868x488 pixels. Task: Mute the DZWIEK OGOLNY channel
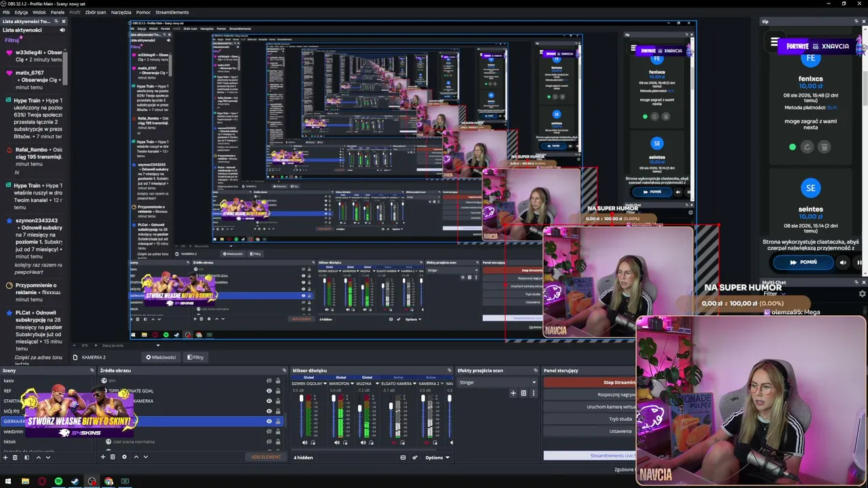[304, 443]
